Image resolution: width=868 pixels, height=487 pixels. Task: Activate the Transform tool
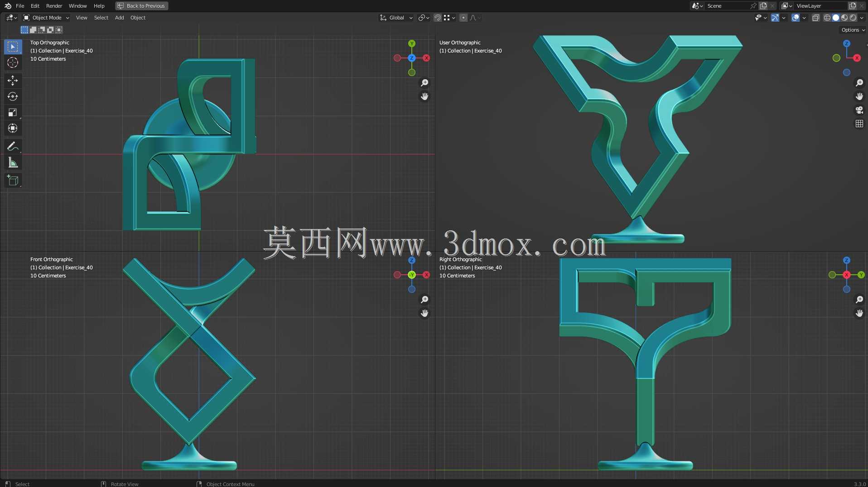[13, 128]
